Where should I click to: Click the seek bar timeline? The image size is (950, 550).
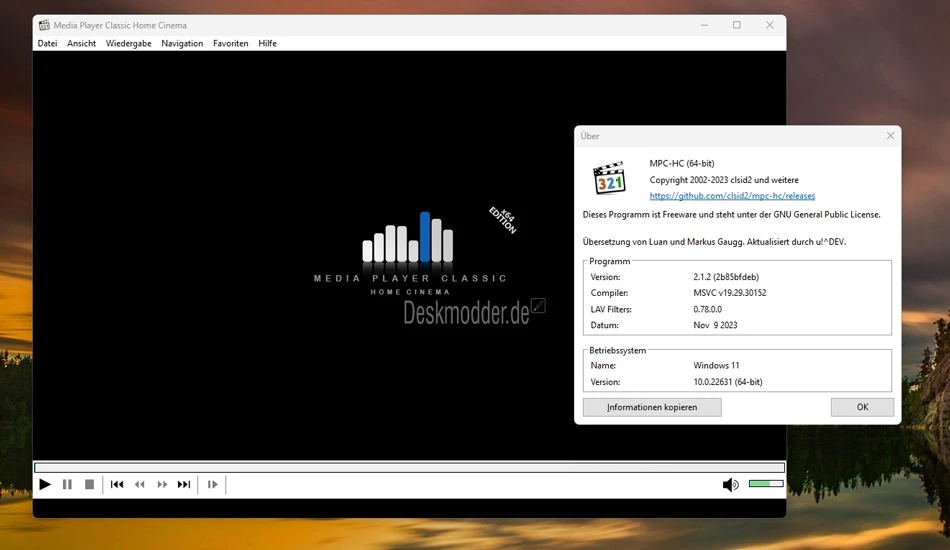point(410,468)
